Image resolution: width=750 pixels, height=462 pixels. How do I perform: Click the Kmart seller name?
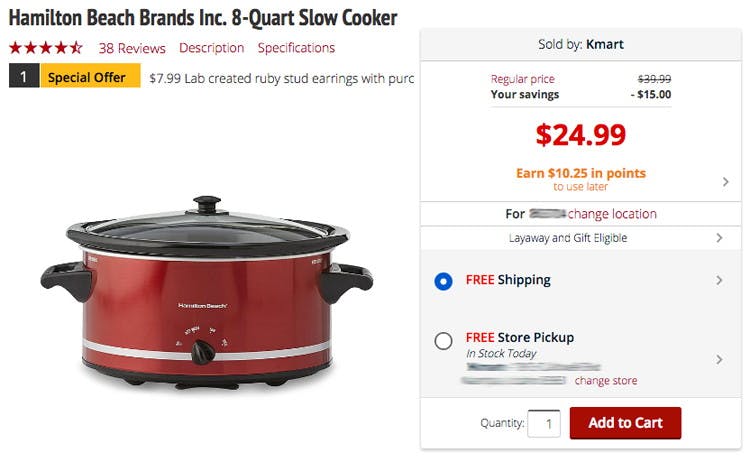[605, 44]
